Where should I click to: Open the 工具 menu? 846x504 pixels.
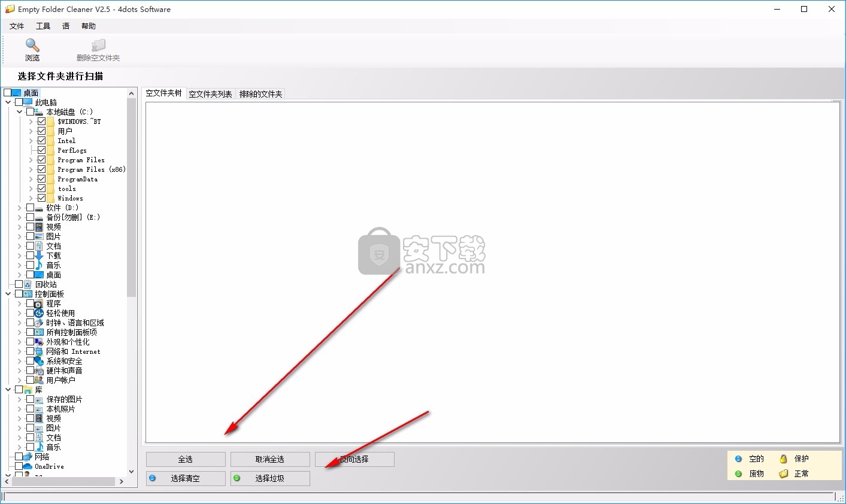43,26
